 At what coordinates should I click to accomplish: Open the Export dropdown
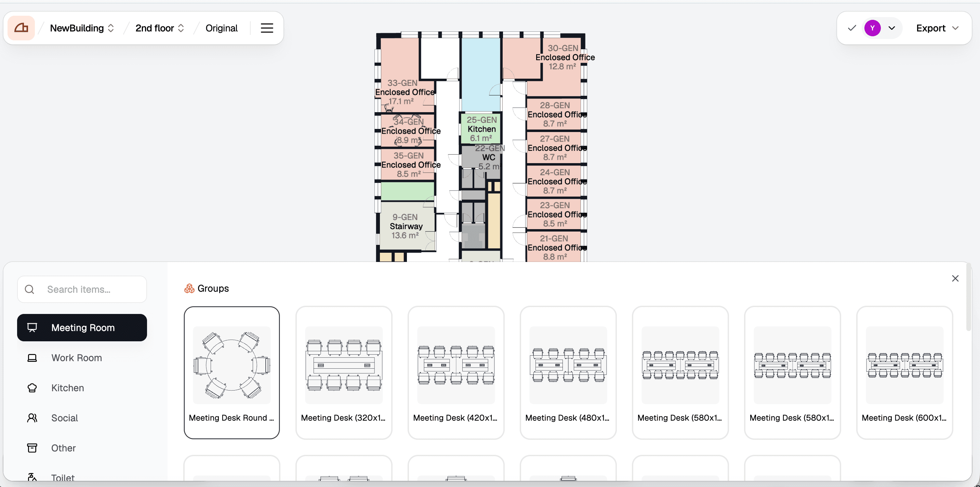click(937, 28)
